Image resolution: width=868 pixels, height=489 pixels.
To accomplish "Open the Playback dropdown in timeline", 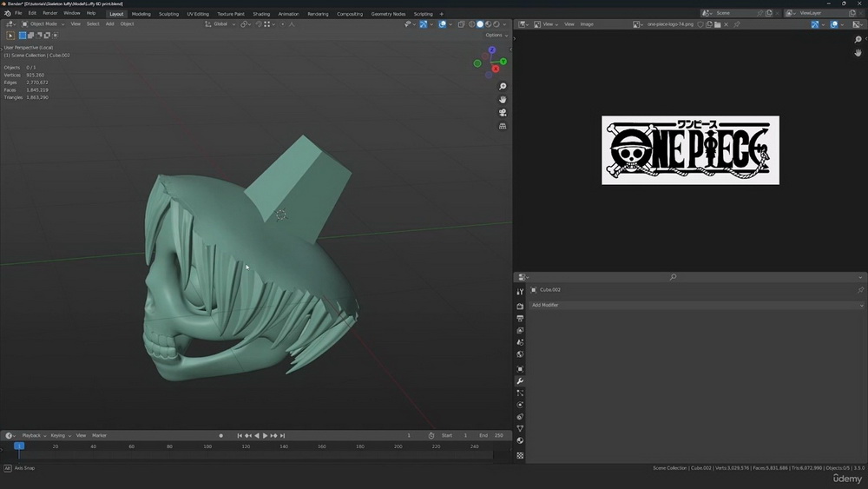I will (35, 436).
